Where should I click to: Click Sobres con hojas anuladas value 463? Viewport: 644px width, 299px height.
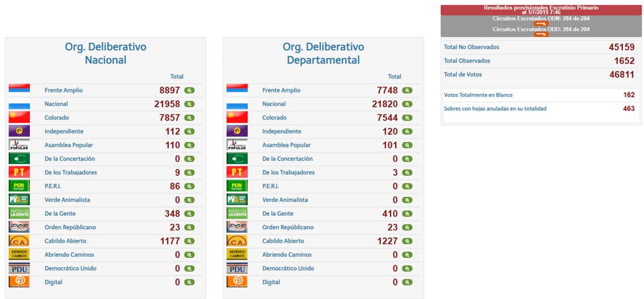(629, 108)
